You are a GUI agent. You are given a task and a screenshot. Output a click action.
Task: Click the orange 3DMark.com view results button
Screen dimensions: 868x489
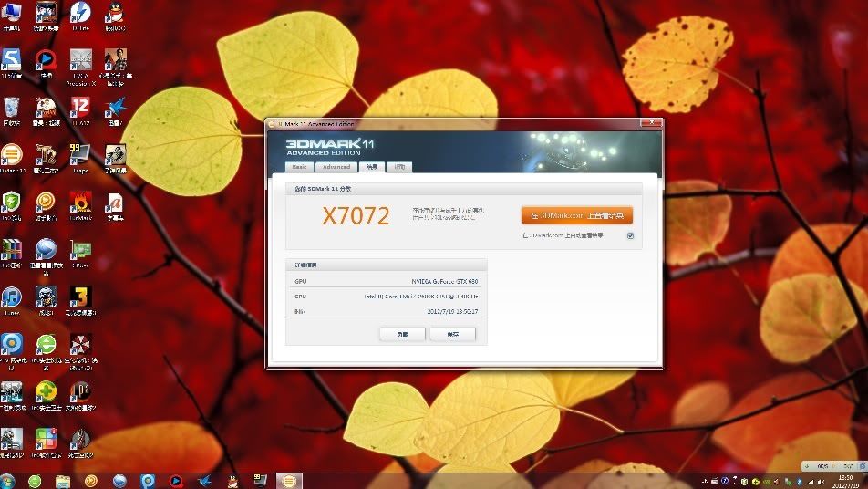pos(577,215)
